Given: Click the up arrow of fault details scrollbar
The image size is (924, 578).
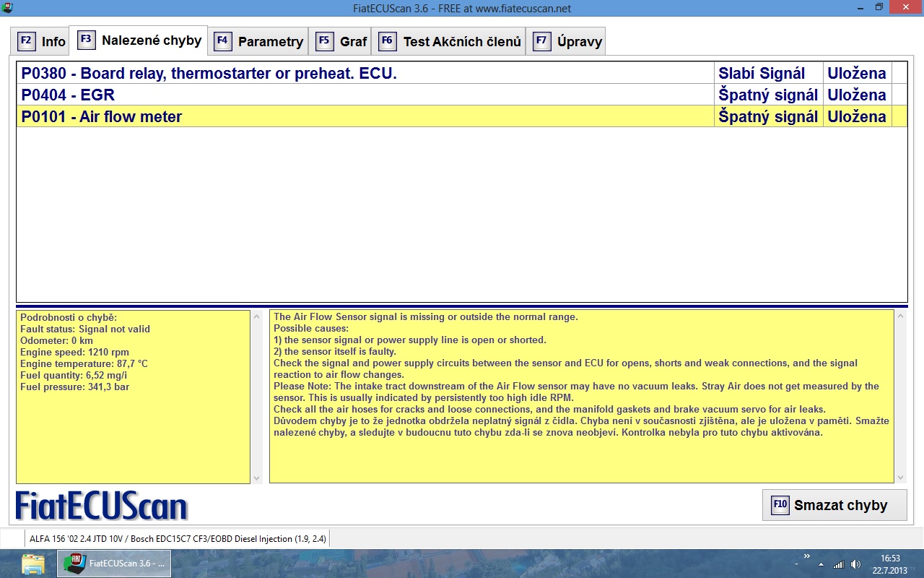Looking at the screenshot, I should click(x=256, y=316).
